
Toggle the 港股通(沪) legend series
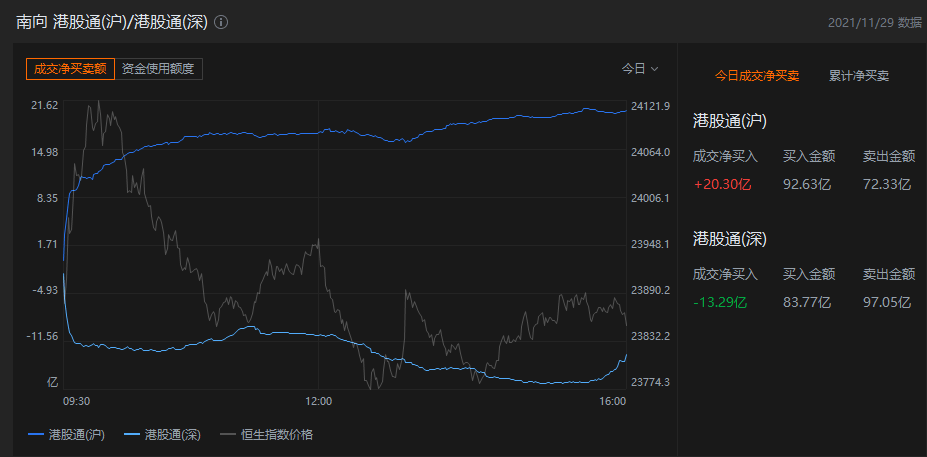pos(66,435)
